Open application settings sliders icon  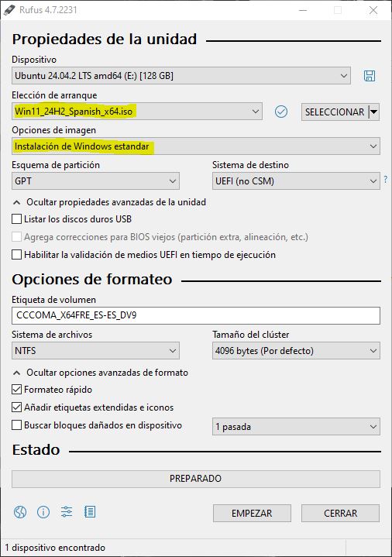[67, 512]
